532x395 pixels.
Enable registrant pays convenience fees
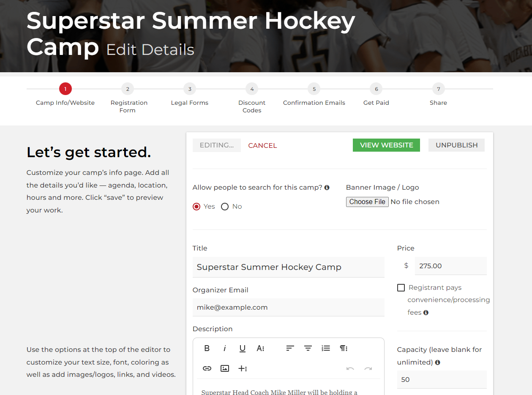tap(401, 287)
